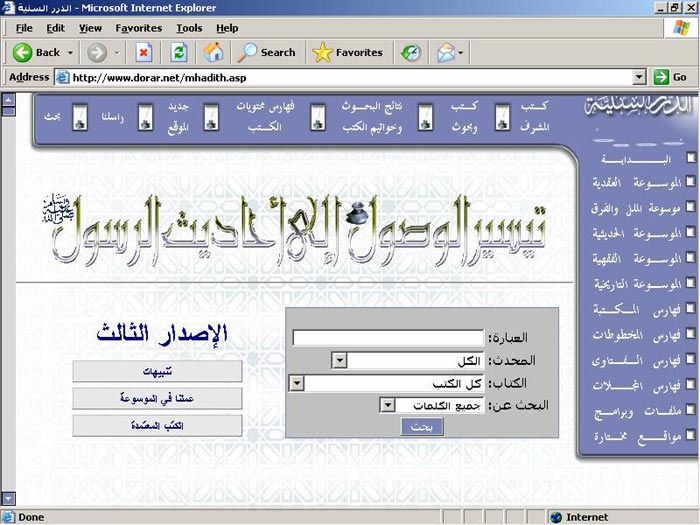
Task: Open the البحث عن search-mode dropdown
Action: point(387,405)
